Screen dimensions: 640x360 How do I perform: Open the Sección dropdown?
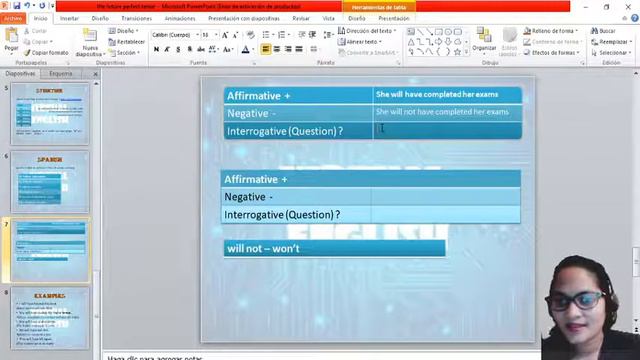pyautogui.click(x=124, y=53)
